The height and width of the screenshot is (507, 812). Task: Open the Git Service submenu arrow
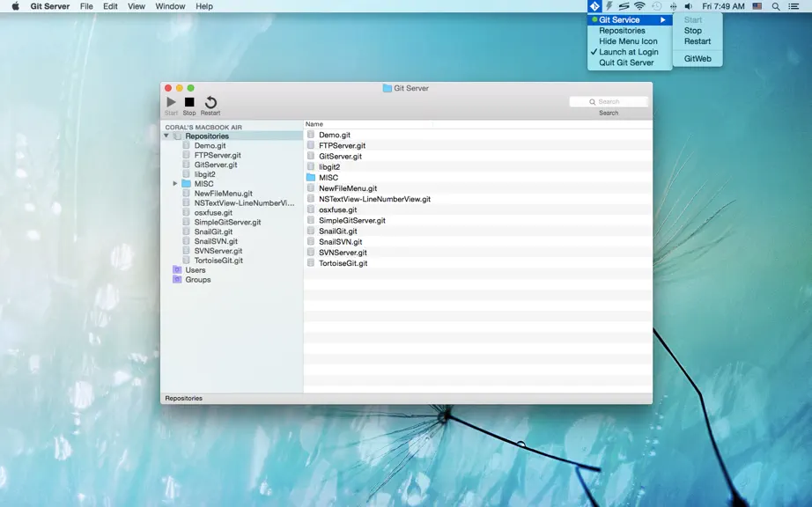(663, 19)
